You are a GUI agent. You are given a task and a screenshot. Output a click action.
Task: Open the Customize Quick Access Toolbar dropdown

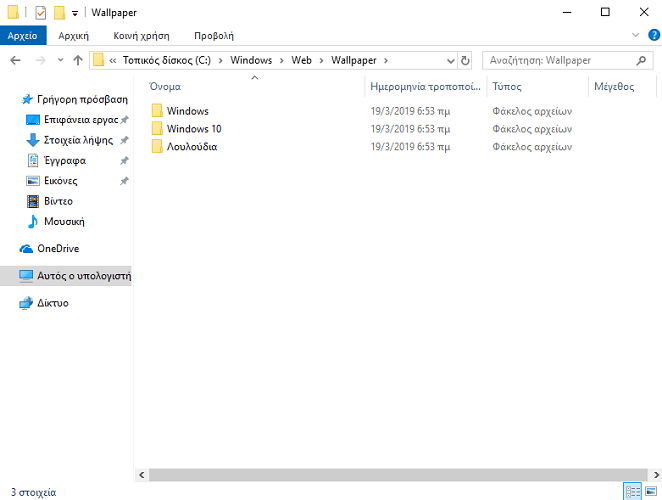click(x=75, y=13)
